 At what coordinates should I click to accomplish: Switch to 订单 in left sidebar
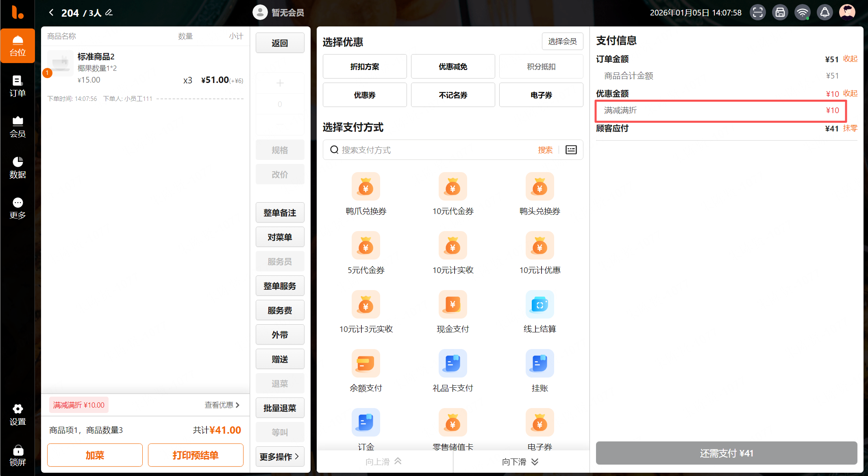[x=17, y=86]
